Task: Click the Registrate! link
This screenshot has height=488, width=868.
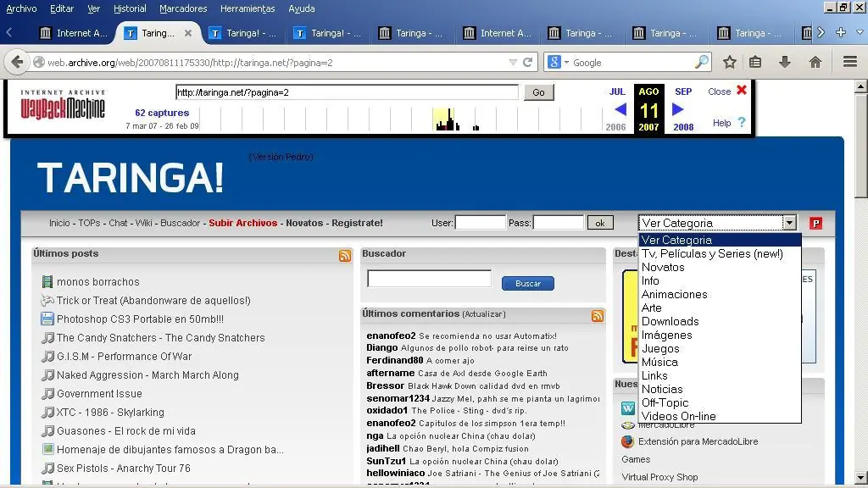Action: 357,223
